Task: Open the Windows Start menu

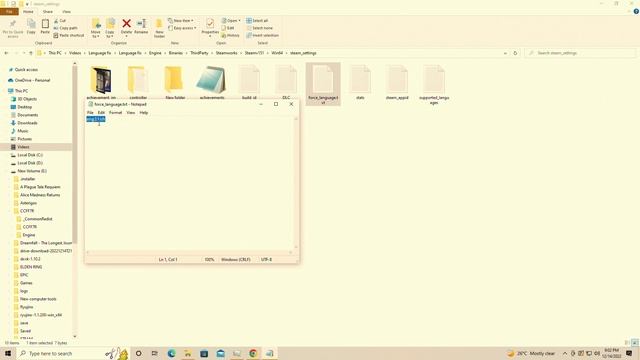Action: 8,353
